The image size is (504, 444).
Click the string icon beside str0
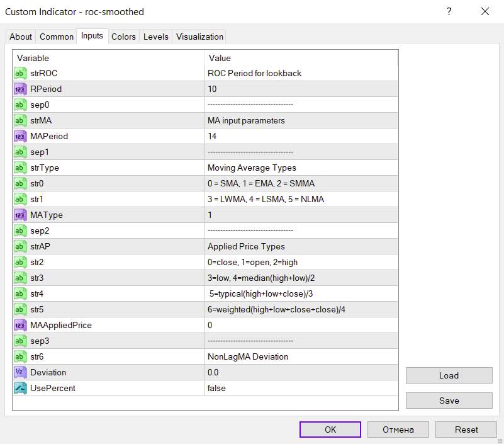[20, 184]
